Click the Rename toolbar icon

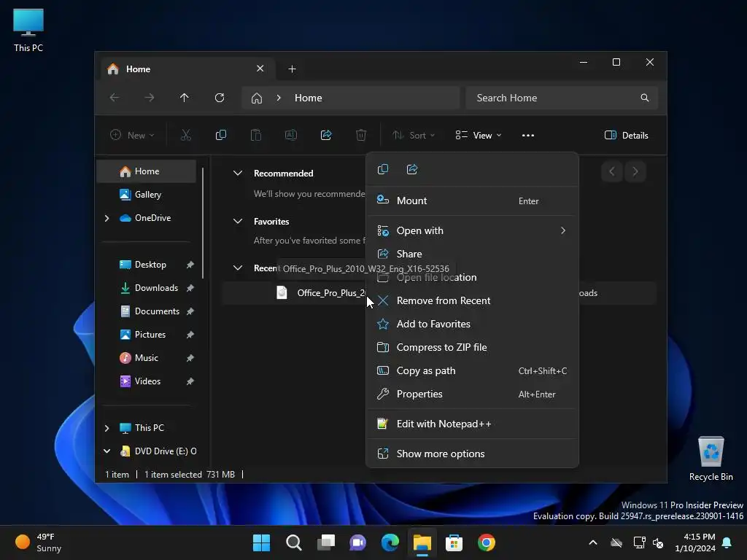(290, 135)
